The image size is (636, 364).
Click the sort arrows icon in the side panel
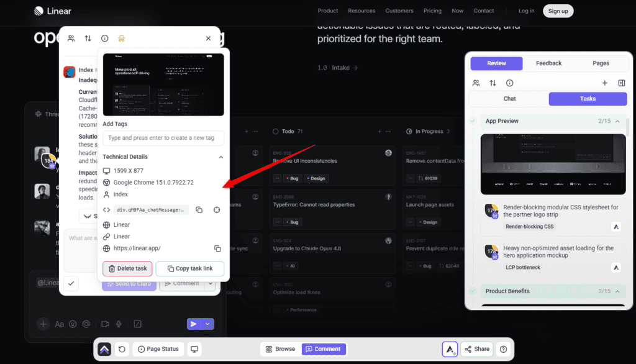(493, 83)
